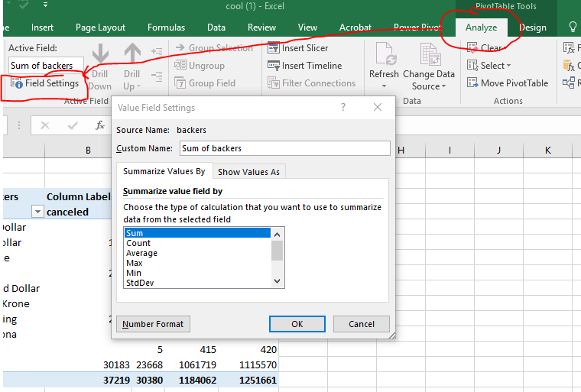Click the Number Format button
This screenshot has width=581, height=392.
click(153, 324)
